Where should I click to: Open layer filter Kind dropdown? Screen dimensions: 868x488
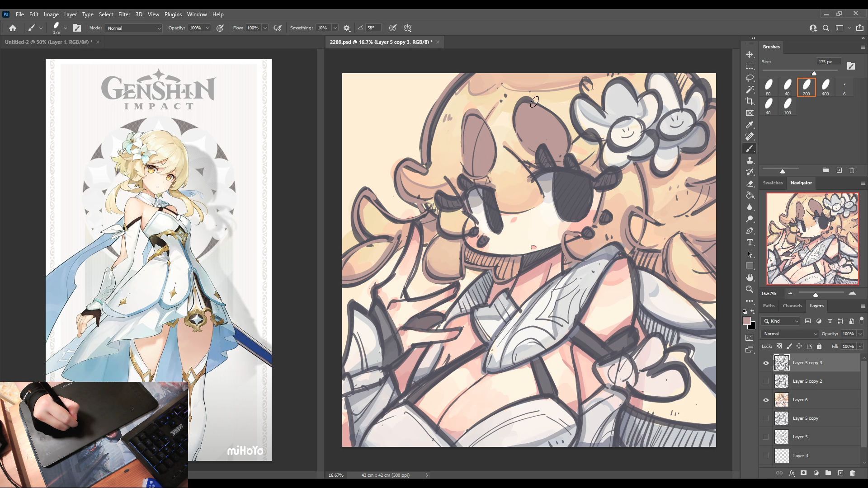click(781, 321)
